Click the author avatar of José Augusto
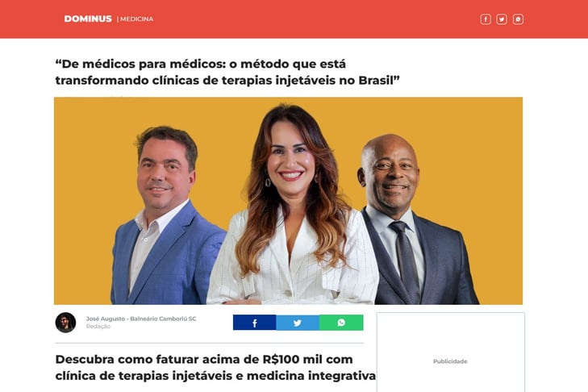 (x=65, y=323)
